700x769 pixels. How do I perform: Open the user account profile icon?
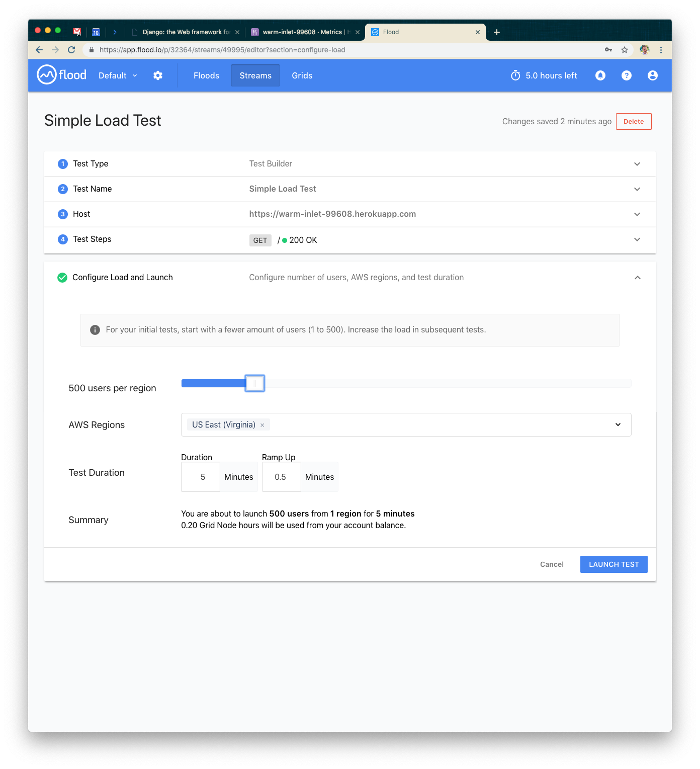[x=652, y=75]
